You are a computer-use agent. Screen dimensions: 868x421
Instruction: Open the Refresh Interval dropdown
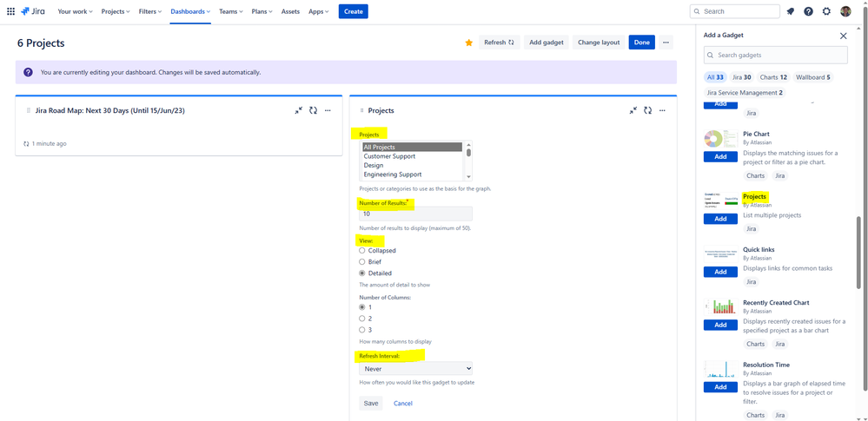click(x=415, y=368)
